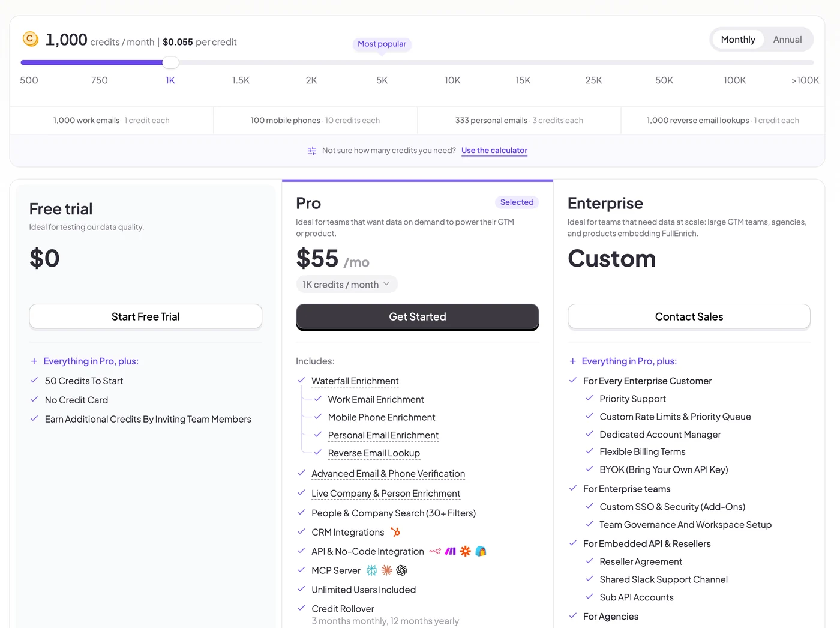Click the Selected badge on Pro
This screenshot has width=840, height=628.
click(x=517, y=202)
